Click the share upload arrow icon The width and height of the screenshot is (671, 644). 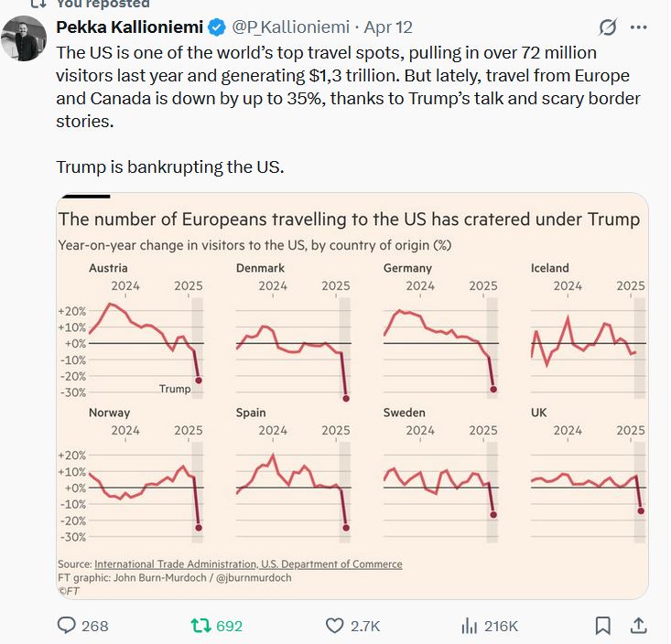(x=639, y=626)
